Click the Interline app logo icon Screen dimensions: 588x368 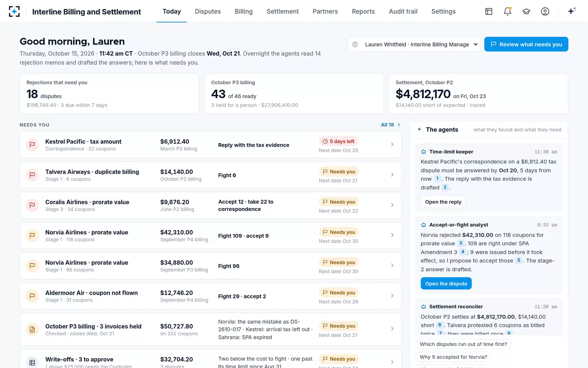[x=14, y=11]
